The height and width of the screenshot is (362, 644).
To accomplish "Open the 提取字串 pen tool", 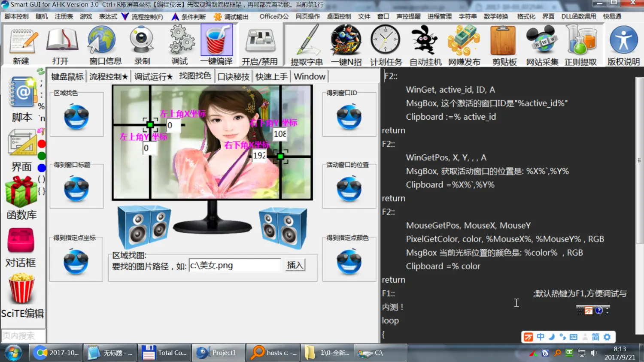I will [x=307, y=41].
